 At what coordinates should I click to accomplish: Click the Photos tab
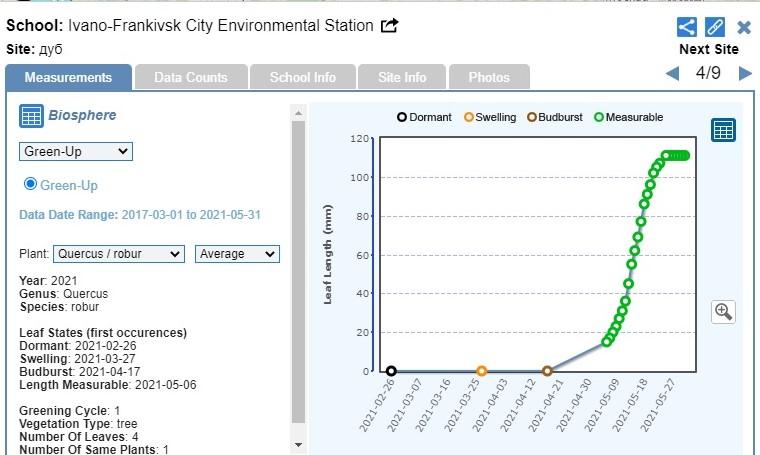click(x=489, y=77)
